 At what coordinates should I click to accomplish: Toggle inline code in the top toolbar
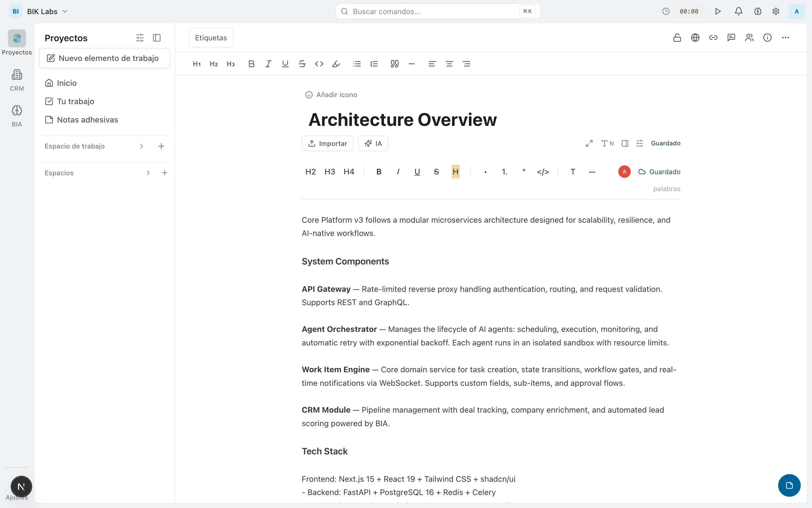(x=319, y=64)
